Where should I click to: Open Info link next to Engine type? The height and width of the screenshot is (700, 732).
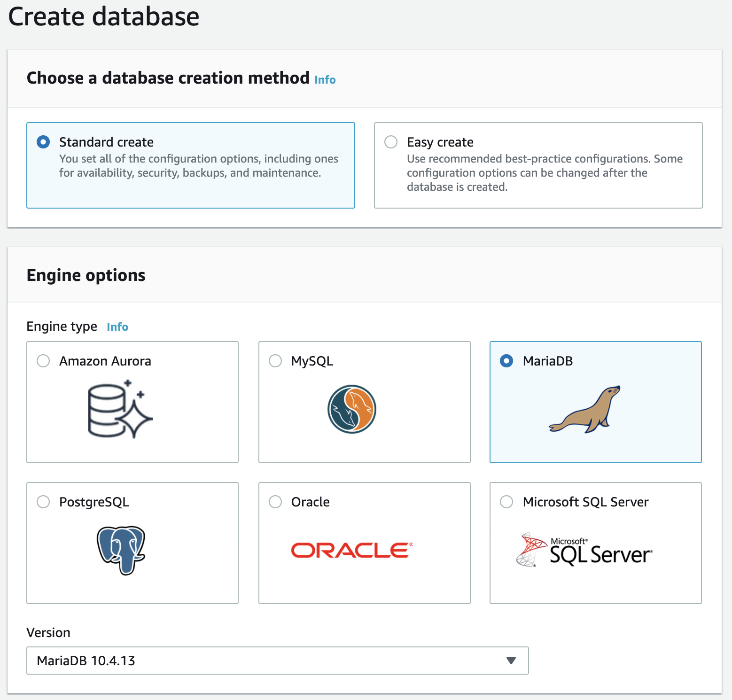coord(117,327)
